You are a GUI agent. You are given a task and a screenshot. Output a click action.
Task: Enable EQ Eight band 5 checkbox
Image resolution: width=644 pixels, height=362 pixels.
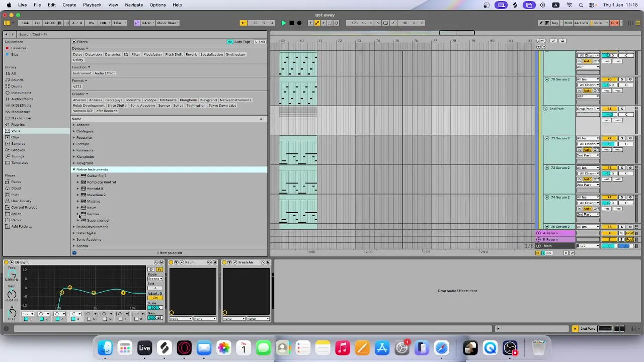pos(89,319)
